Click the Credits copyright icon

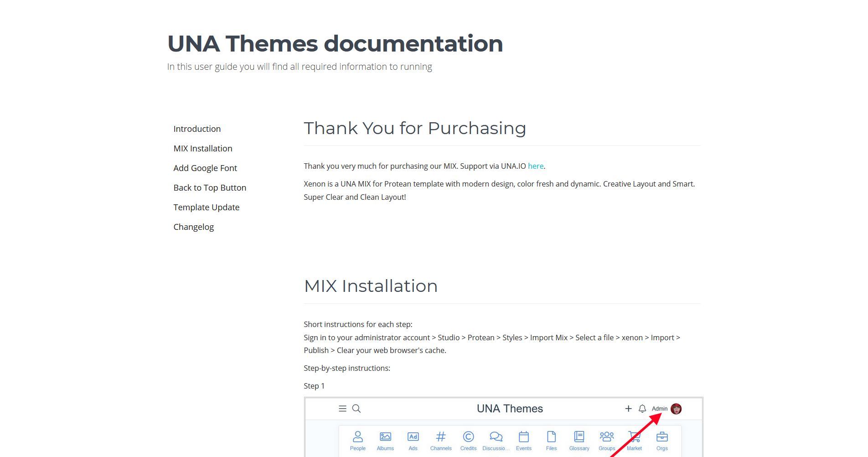click(x=468, y=437)
